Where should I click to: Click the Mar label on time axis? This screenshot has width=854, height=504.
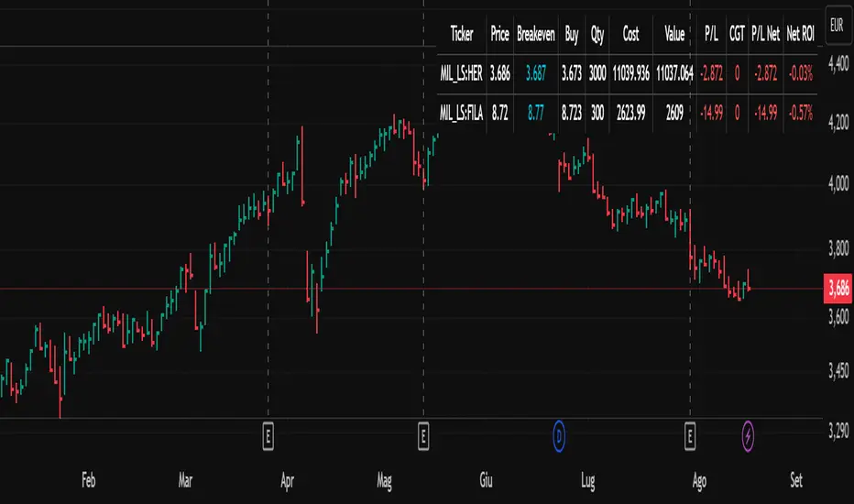tap(185, 480)
